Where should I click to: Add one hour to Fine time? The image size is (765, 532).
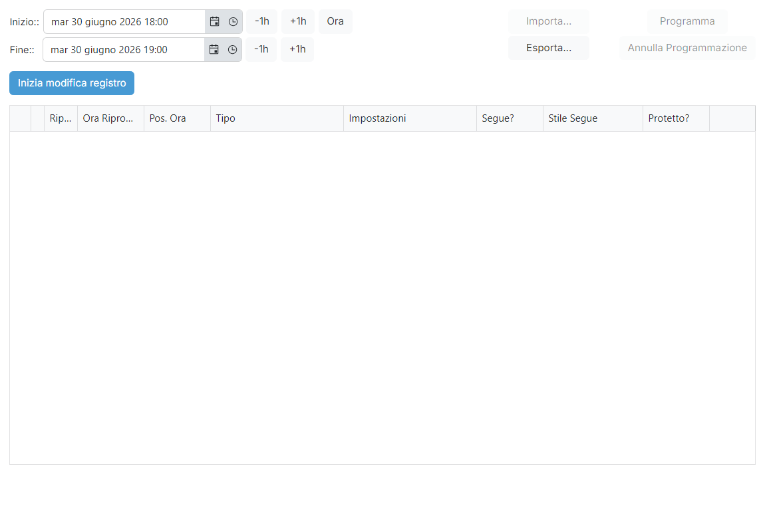[x=297, y=49]
